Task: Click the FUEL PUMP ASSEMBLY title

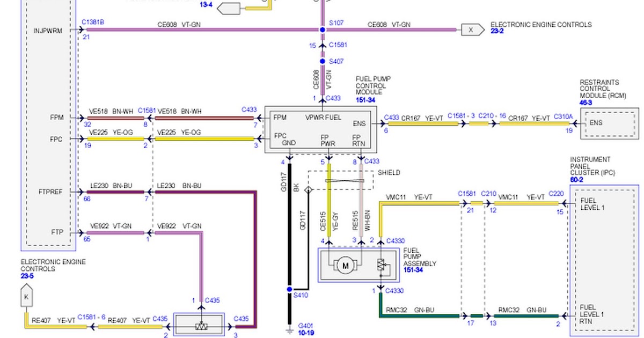Action: pos(420,257)
